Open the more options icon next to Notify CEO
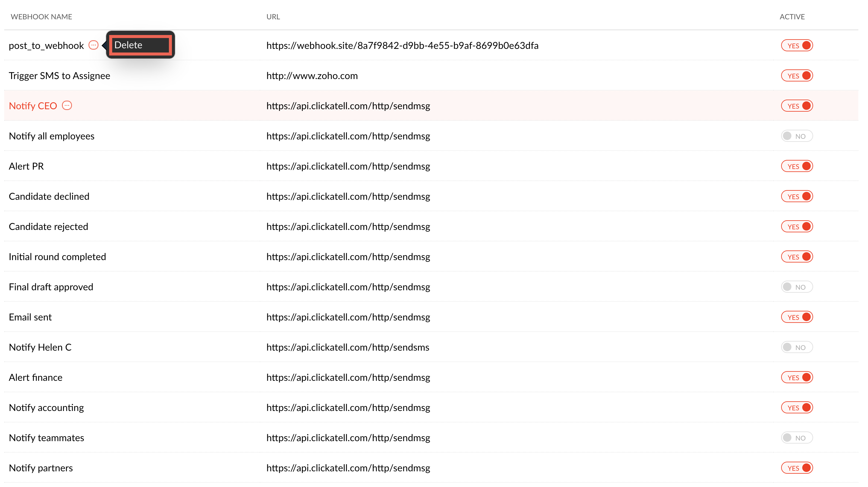The image size is (868, 487). [67, 106]
